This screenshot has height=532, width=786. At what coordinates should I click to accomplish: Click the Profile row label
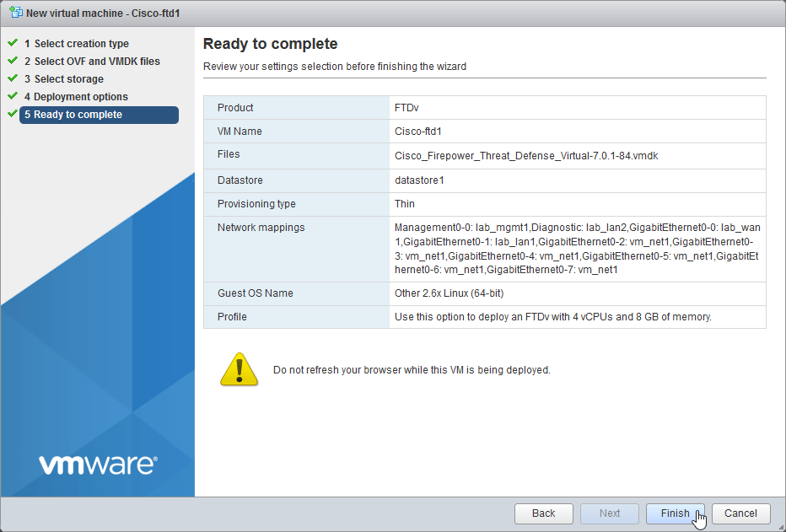[x=232, y=317]
